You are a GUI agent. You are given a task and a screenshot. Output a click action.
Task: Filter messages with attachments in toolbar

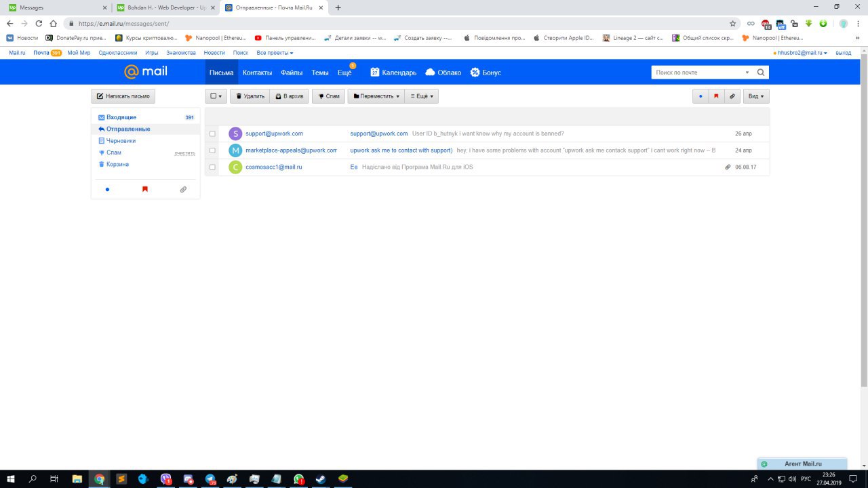point(732,96)
